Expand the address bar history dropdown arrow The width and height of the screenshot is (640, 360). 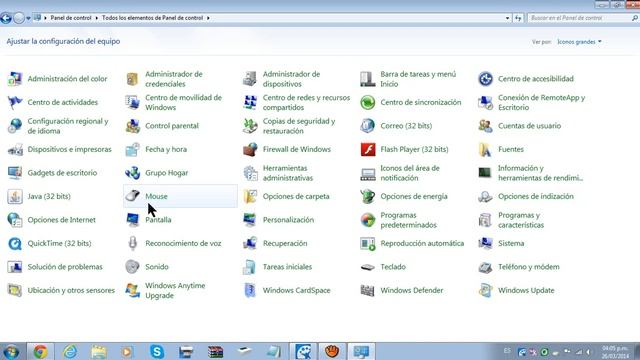pyautogui.click(x=507, y=18)
